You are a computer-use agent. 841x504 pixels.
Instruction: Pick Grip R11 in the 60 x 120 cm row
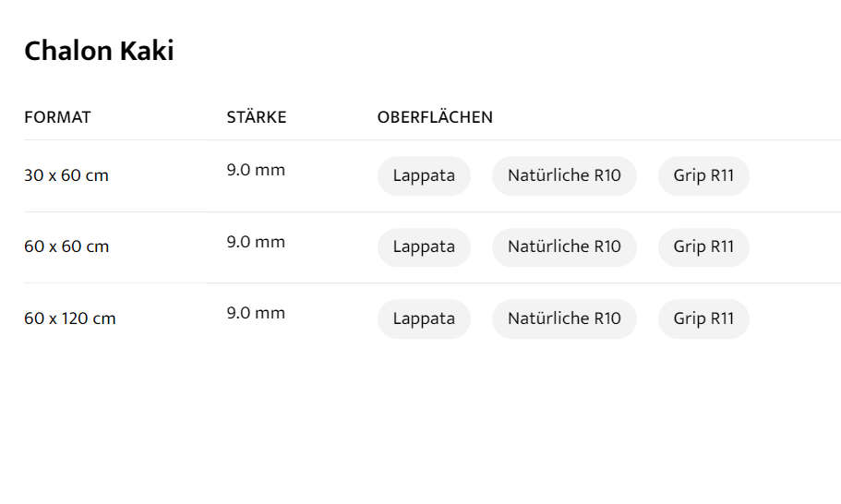703,318
